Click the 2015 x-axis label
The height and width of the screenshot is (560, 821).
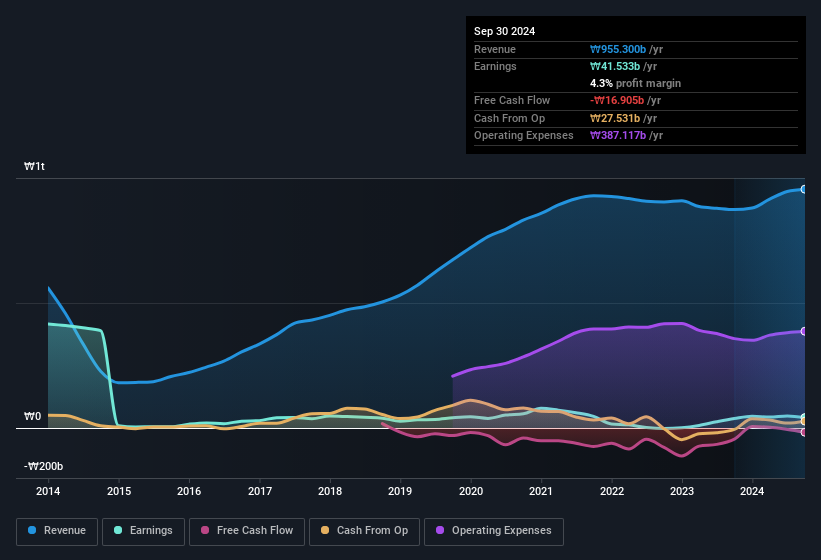119,491
